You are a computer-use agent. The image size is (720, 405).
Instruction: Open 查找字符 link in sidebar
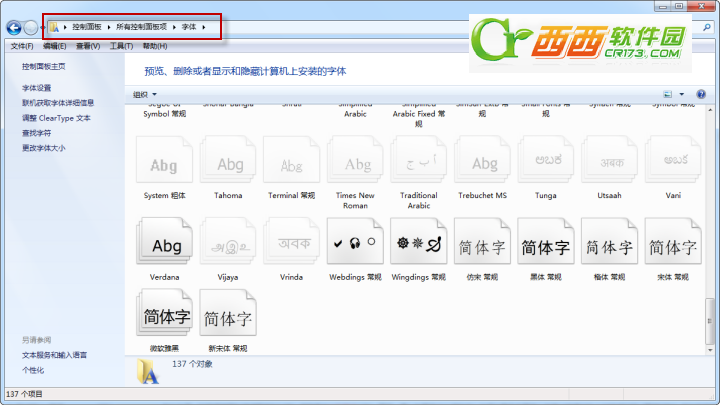36,133
